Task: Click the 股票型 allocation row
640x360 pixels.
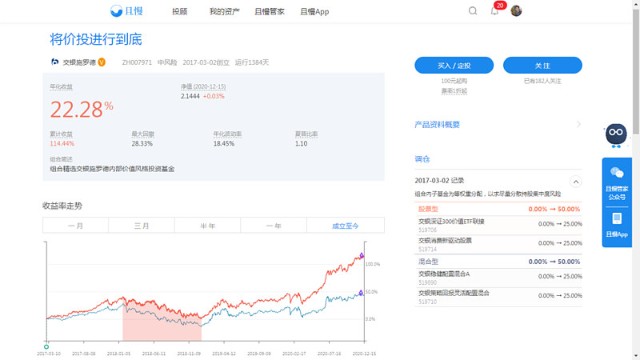Action: [x=498, y=209]
